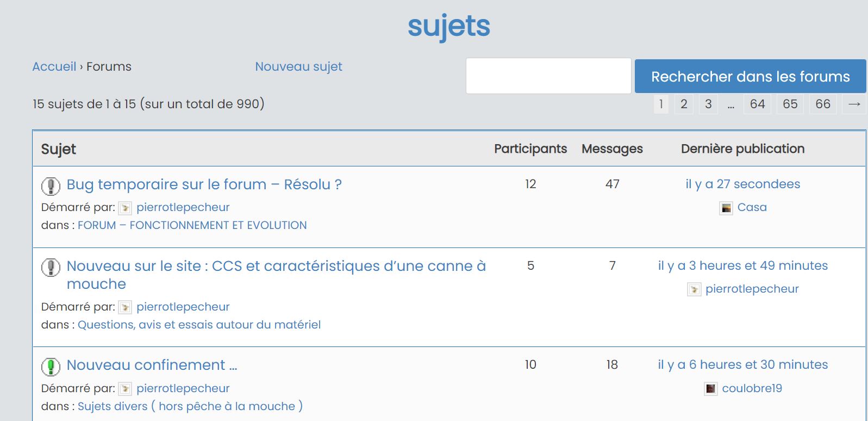Click the next page arrow in pagination
Viewport: 868px width, 421px height.
(x=854, y=104)
